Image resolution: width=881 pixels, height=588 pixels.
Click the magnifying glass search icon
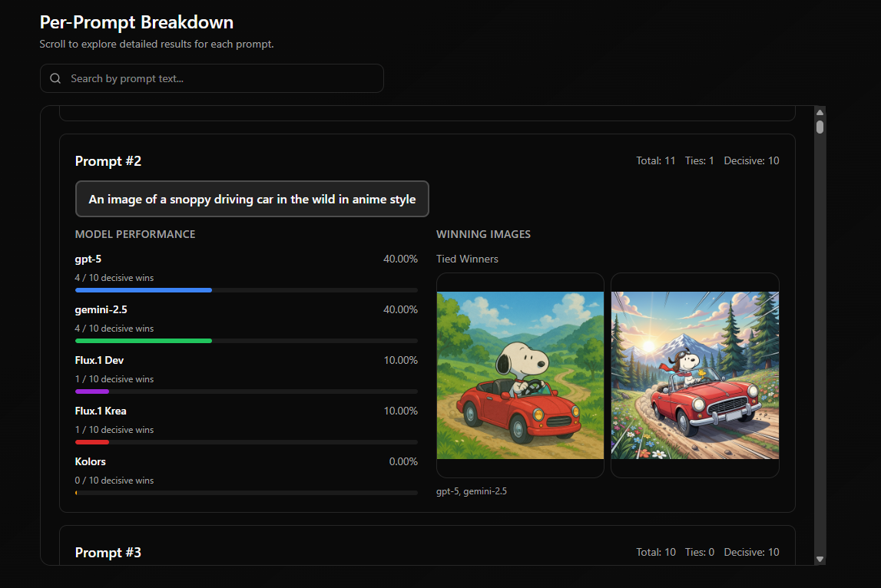55,78
